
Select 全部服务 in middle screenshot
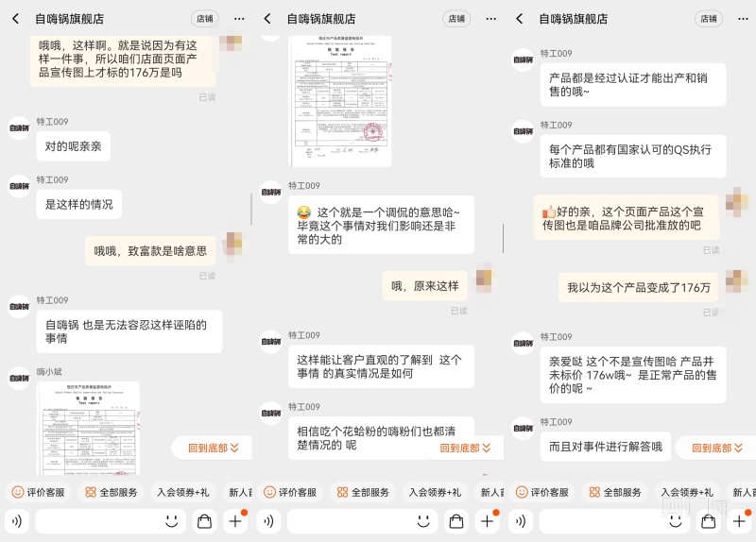[363, 492]
